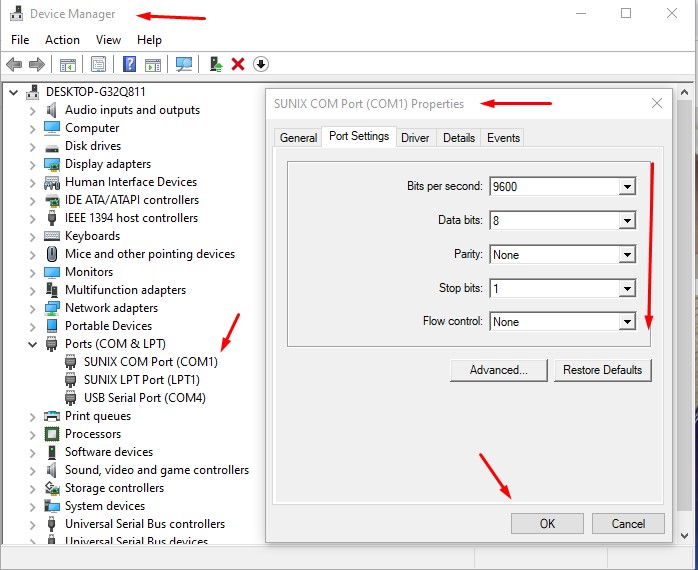
Task: Confirm with the OK button
Action: pyautogui.click(x=547, y=523)
